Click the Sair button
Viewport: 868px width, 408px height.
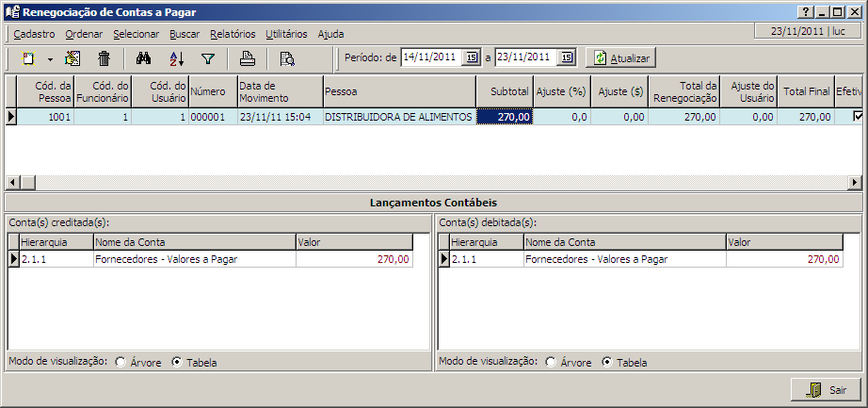pyautogui.click(x=827, y=389)
